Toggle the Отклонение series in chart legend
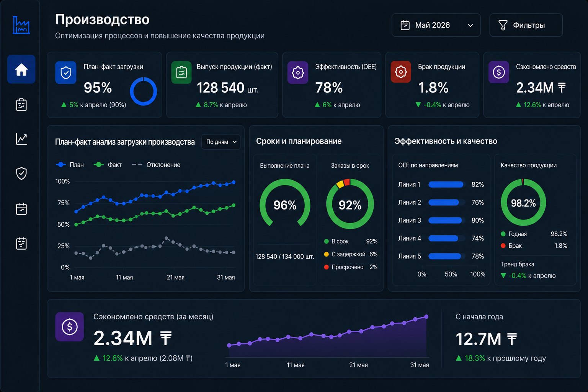Screen dimensions: 588x392 click(156, 165)
